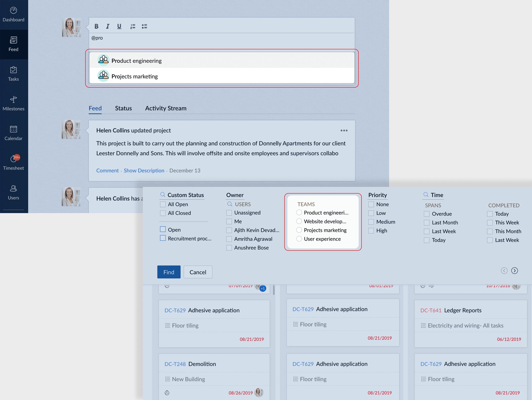The height and width of the screenshot is (400, 532).
Task: Open Users in the sidebar
Action: (x=14, y=192)
